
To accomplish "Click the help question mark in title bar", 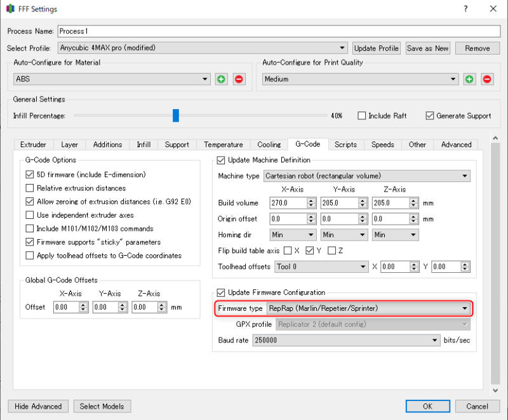I will point(465,9).
